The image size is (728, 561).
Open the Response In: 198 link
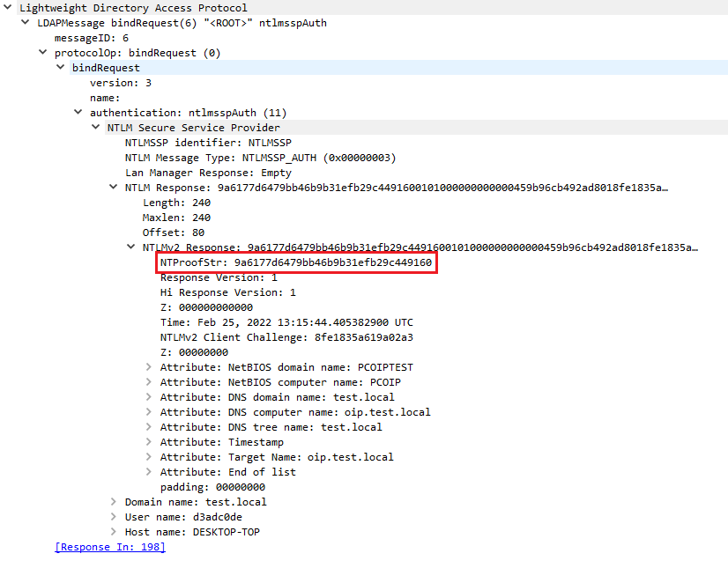(110, 547)
